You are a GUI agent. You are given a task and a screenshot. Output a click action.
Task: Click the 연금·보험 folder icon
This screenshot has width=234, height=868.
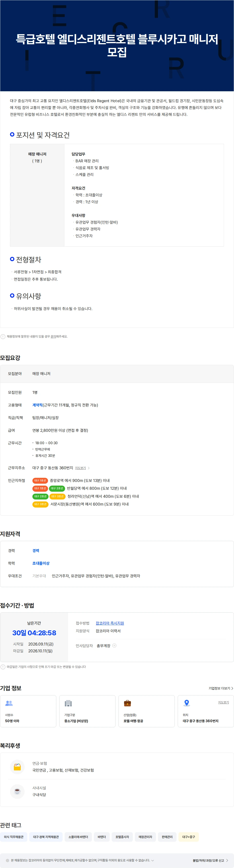coord(17,767)
